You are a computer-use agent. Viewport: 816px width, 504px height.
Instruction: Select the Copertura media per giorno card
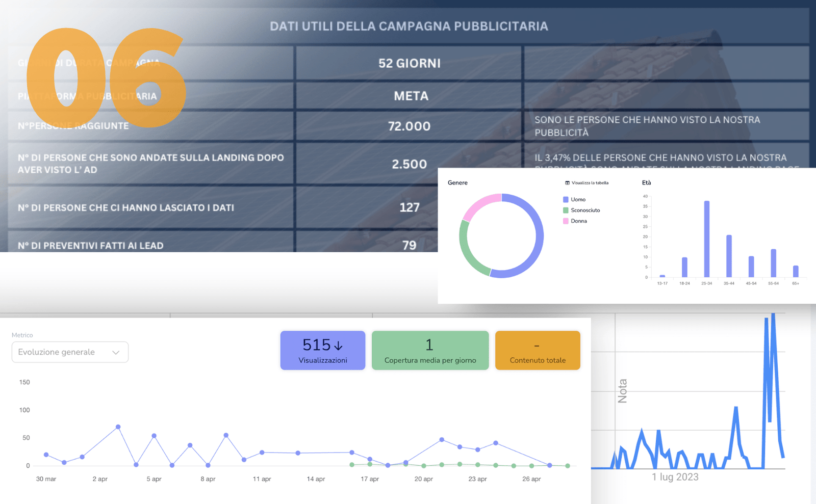(430, 351)
